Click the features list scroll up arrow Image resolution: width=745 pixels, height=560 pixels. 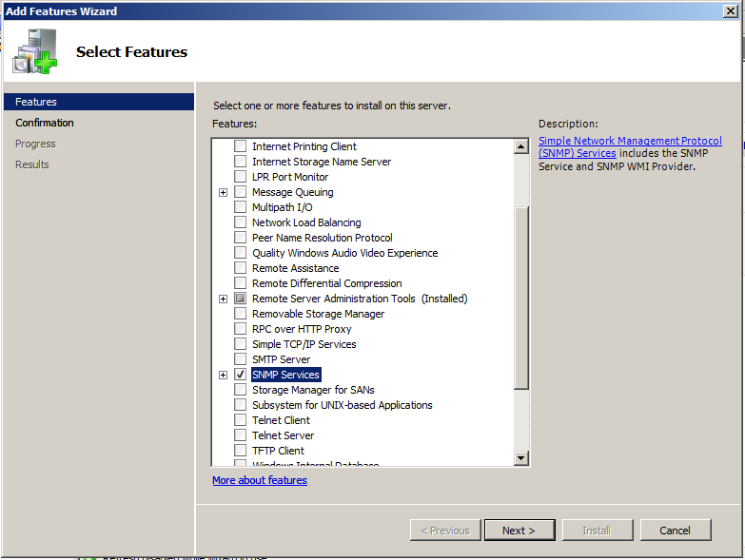[521, 146]
